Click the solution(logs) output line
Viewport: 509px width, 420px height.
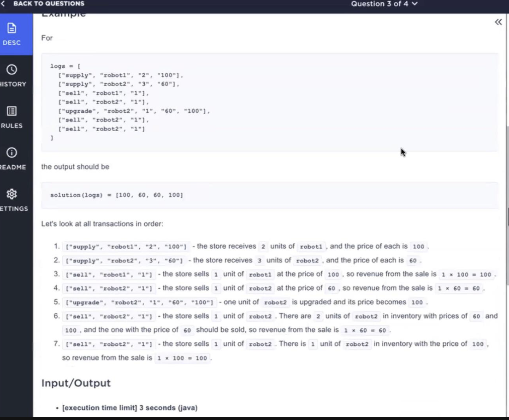pos(117,195)
